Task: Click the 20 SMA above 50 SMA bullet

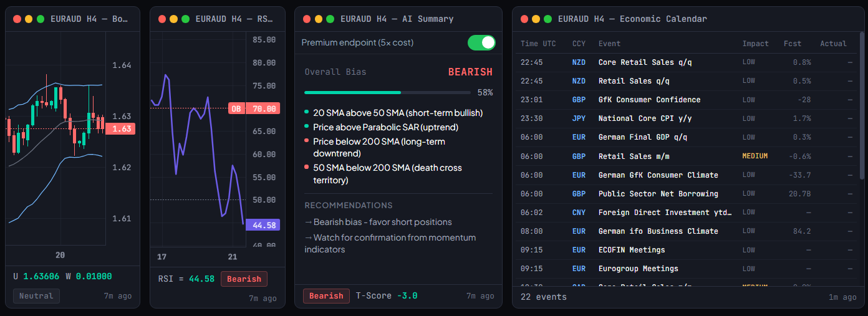Action: [x=398, y=113]
